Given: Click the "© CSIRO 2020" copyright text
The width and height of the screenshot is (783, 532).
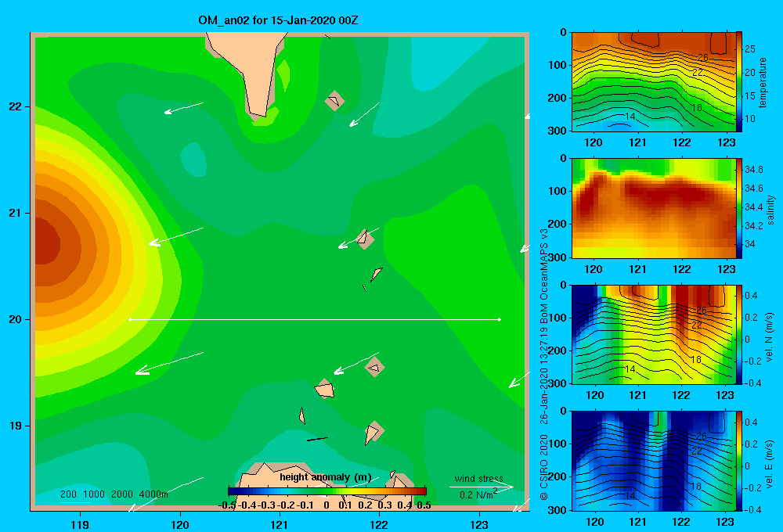Looking at the screenshot, I should pos(544,466).
